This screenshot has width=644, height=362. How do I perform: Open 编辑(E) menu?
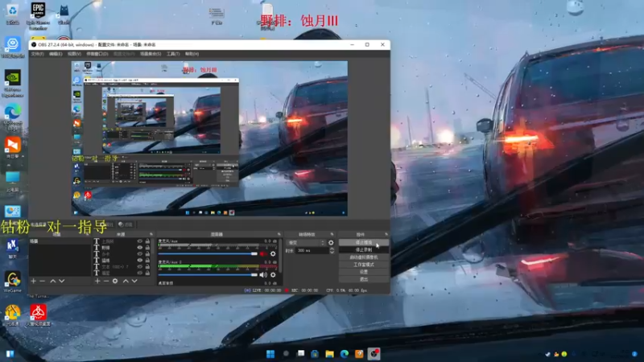tap(56, 54)
